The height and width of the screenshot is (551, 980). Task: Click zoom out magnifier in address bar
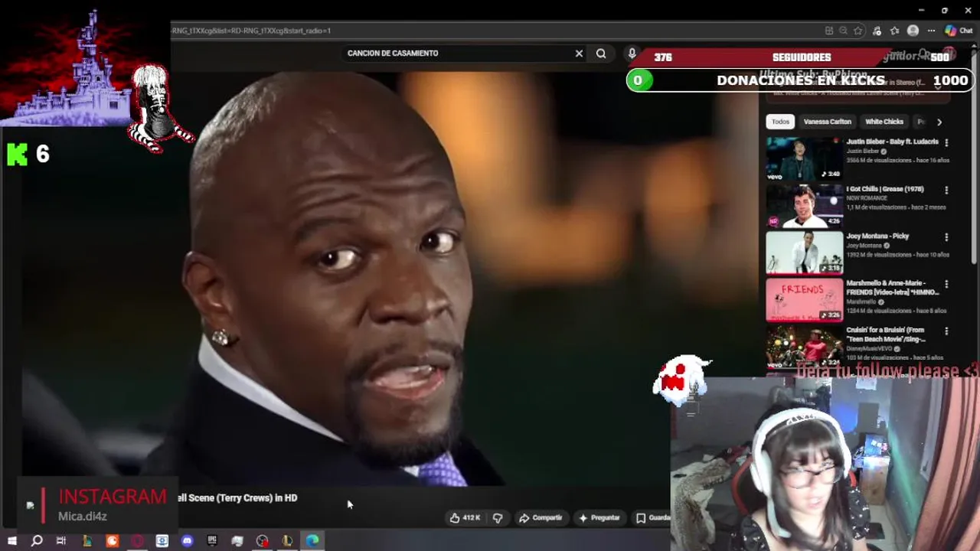[x=844, y=31]
